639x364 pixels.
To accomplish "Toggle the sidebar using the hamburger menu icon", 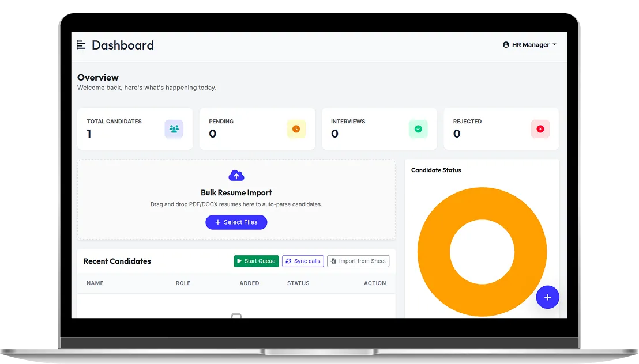I will 81,45.
